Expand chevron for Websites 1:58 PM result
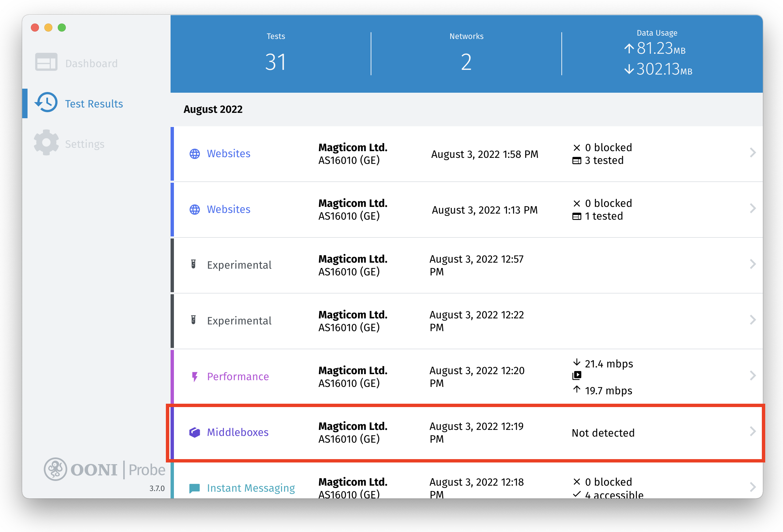Viewport: 783px width, 532px height. pyautogui.click(x=753, y=152)
